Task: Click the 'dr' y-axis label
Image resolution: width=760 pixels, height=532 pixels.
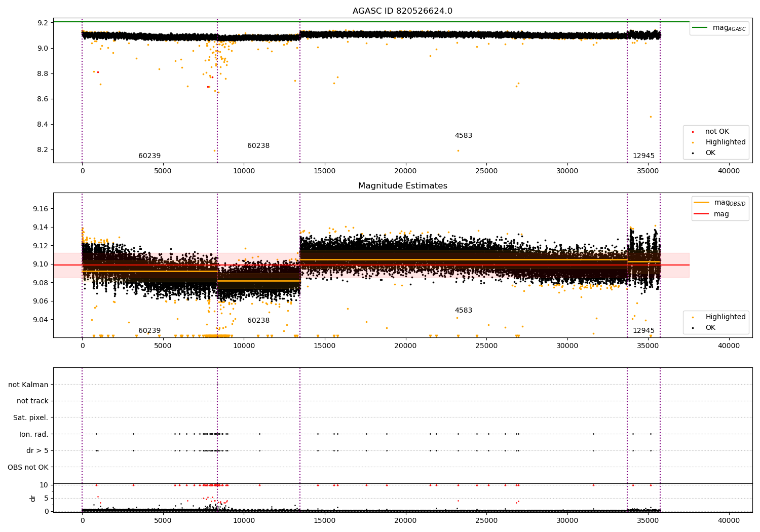Action: tap(33, 498)
